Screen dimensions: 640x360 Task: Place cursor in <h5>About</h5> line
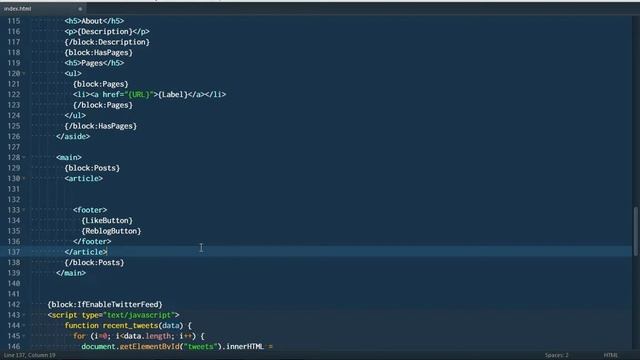(x=94, y=21)
